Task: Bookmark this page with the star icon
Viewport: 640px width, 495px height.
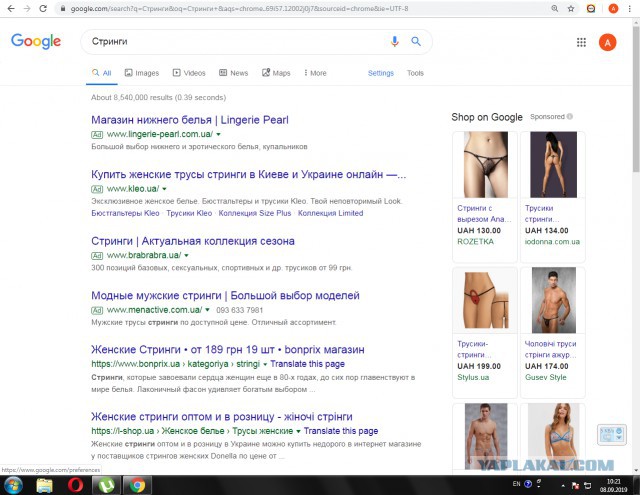Action: (x=571, y=9)
